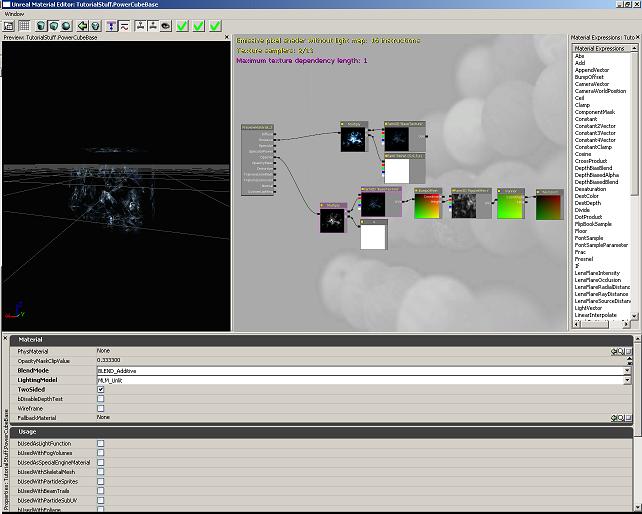Click FallbackMaterial row use-selected arrow icon
The height and width of the screenshot is (514, 642).
[614, 418]
